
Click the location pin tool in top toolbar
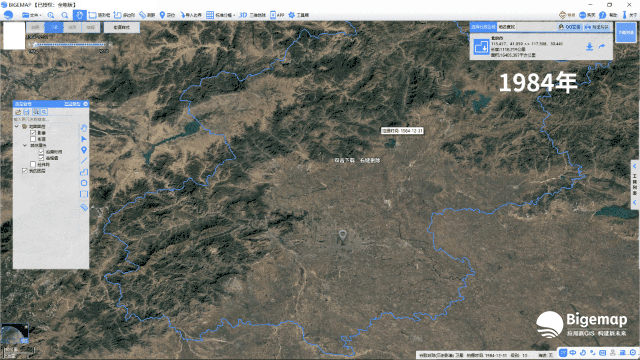[x=167, y=15]
